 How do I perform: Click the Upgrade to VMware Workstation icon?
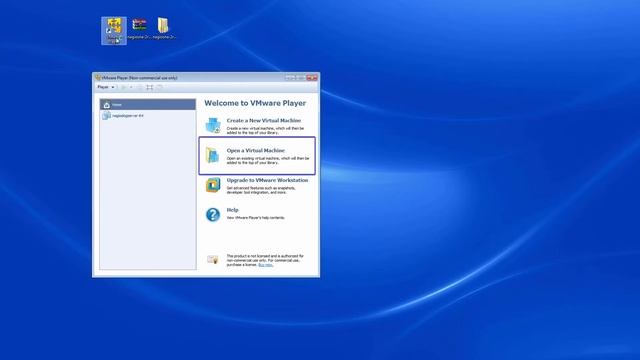tap(213, 185)
